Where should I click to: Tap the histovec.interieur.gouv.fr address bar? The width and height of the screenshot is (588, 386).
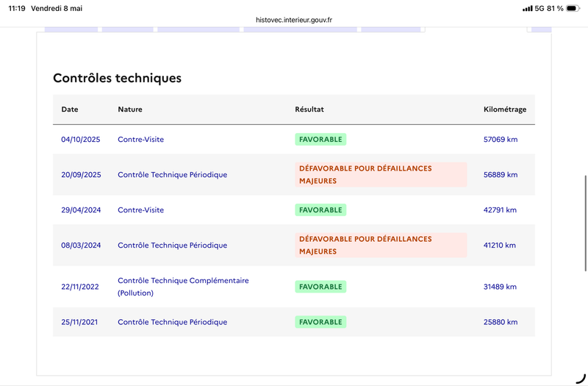click(x=293, y=20)
